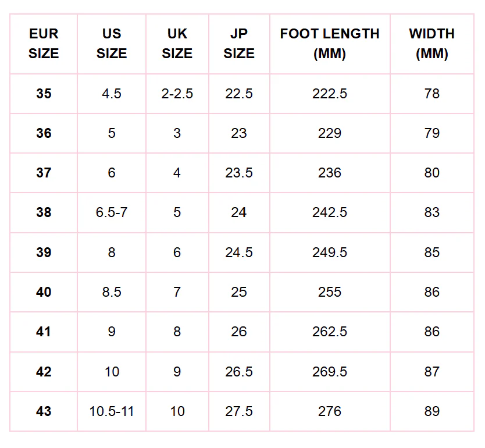Click foot length 229 cell
This screenshot has height=448, width=485.
(x=330, y=133)
